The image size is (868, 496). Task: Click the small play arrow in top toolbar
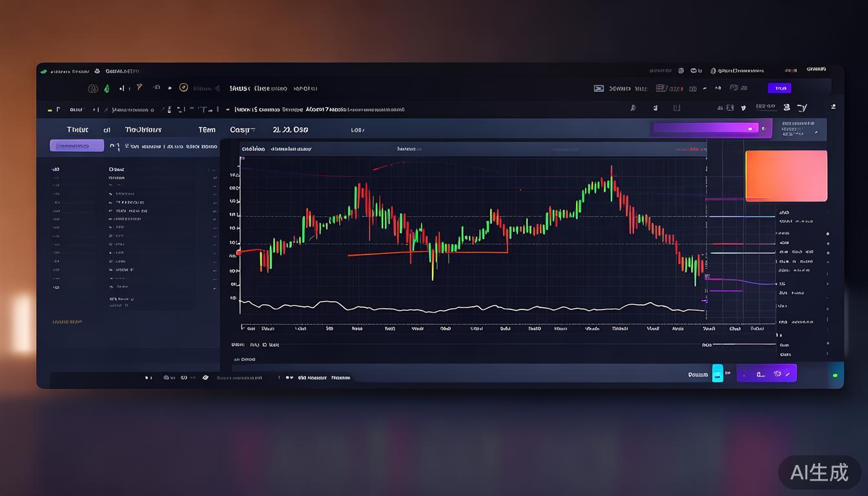point(170,88)
